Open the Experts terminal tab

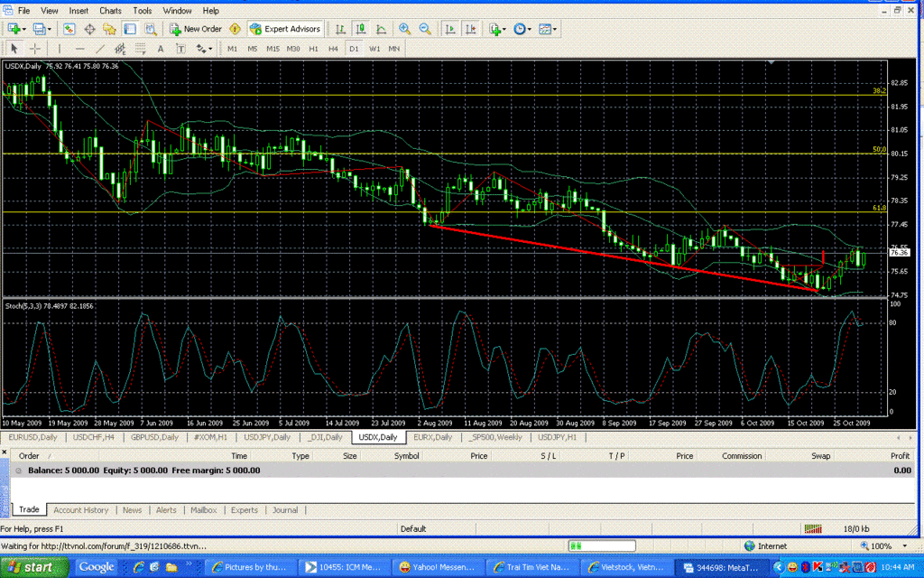point(244,510)
